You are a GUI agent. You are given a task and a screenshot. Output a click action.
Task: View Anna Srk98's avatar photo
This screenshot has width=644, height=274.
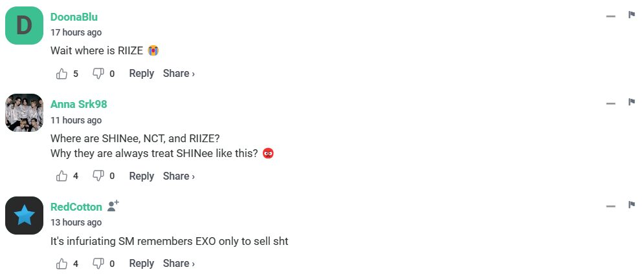pos(24,113)
